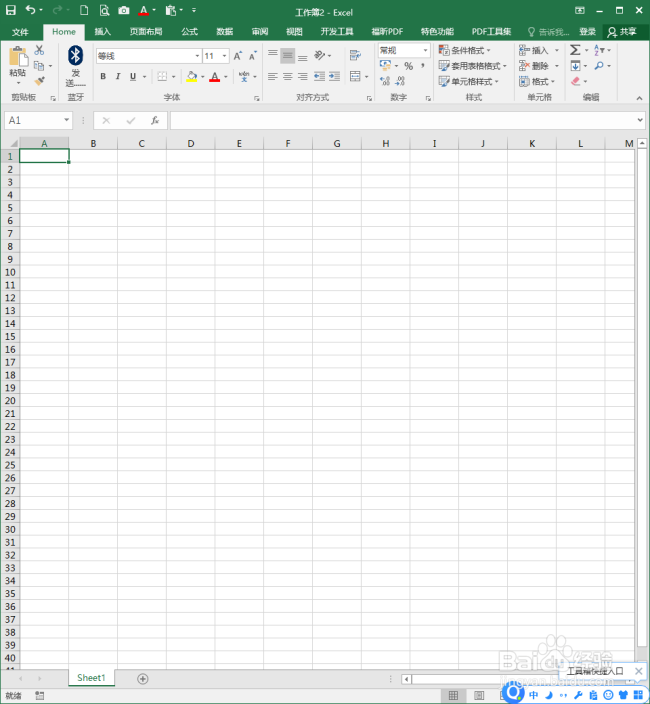Image resolution: width=650 pixels, height=704 pixels.
Task: Click the camera tool in the quick access toolbar
Action: (x=124, y=10)
